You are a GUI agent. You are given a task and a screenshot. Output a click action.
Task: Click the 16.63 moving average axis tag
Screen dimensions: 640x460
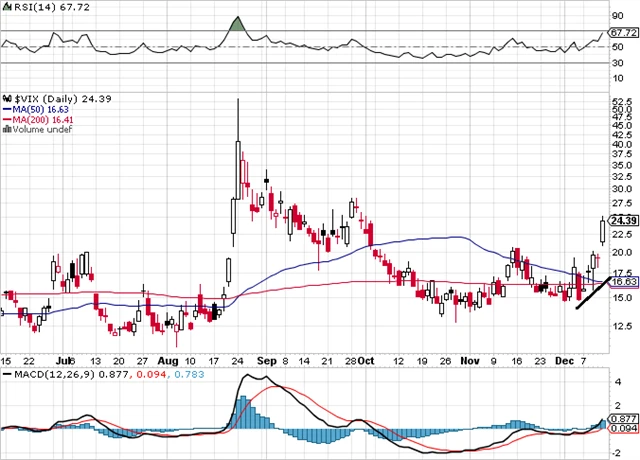point(624,283)
